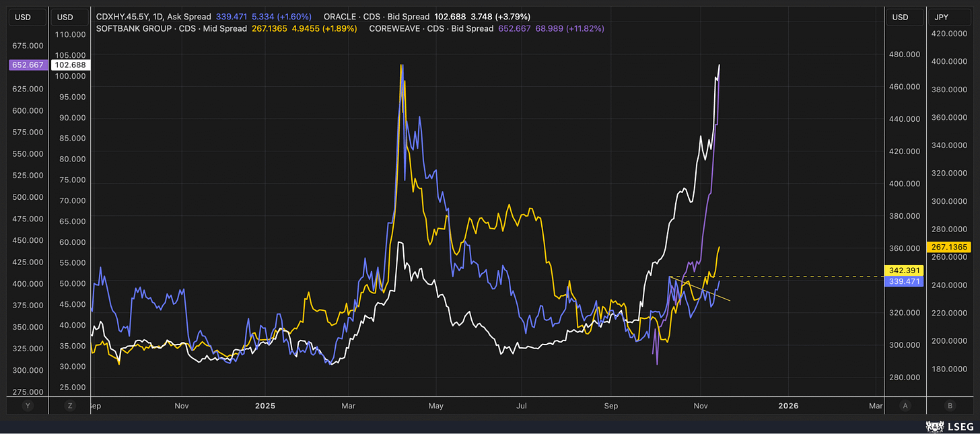Click the yellow 267.1365 price label
Image resolution: width=980 pixels, height=434 pixels.
[x=949, y=248]
